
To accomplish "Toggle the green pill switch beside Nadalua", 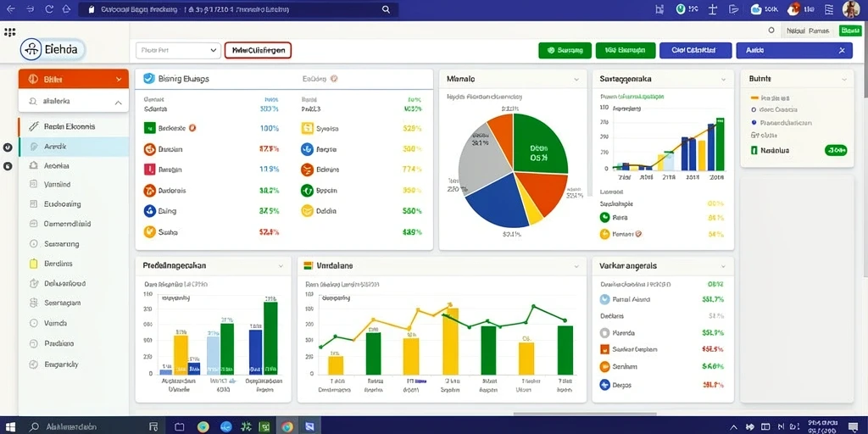I will click(x=835, y=149).
